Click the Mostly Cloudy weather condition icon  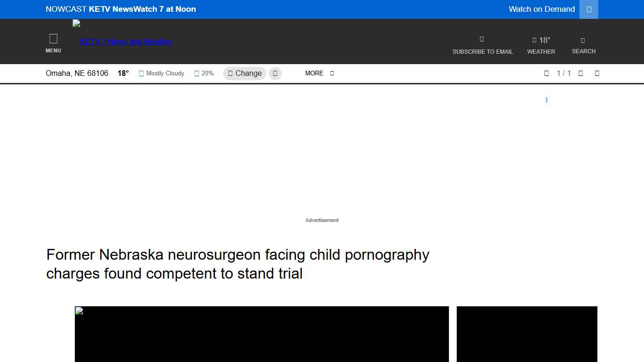(x=141, y=73)
